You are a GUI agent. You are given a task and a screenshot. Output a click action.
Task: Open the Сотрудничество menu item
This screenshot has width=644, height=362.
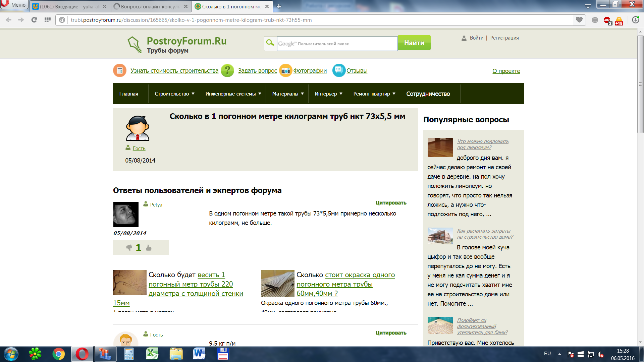(428, 94)
